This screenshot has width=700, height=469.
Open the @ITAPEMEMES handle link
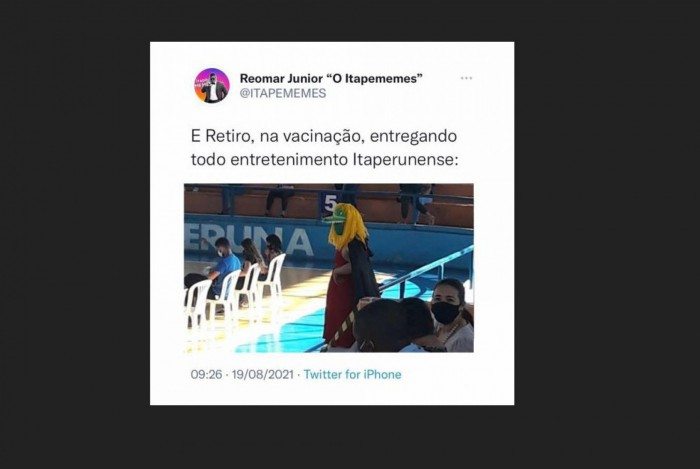(x=283, y=93)
